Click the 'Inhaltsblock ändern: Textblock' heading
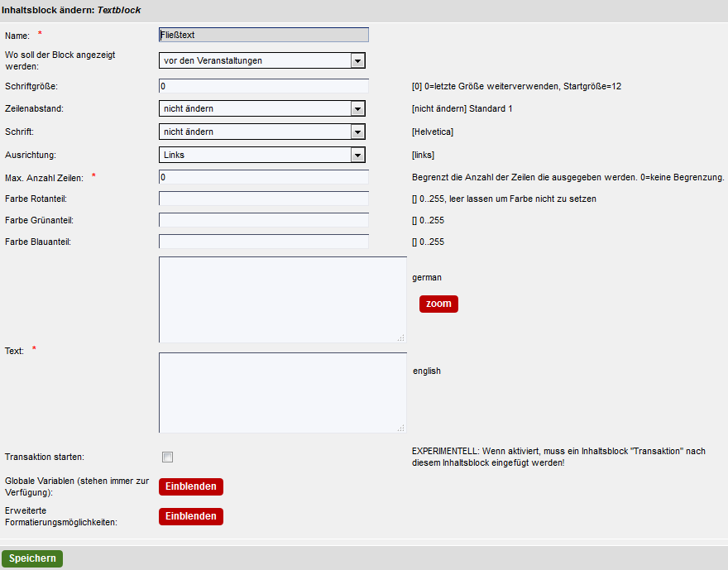The image size is (728, 570). tap(71, 10)
